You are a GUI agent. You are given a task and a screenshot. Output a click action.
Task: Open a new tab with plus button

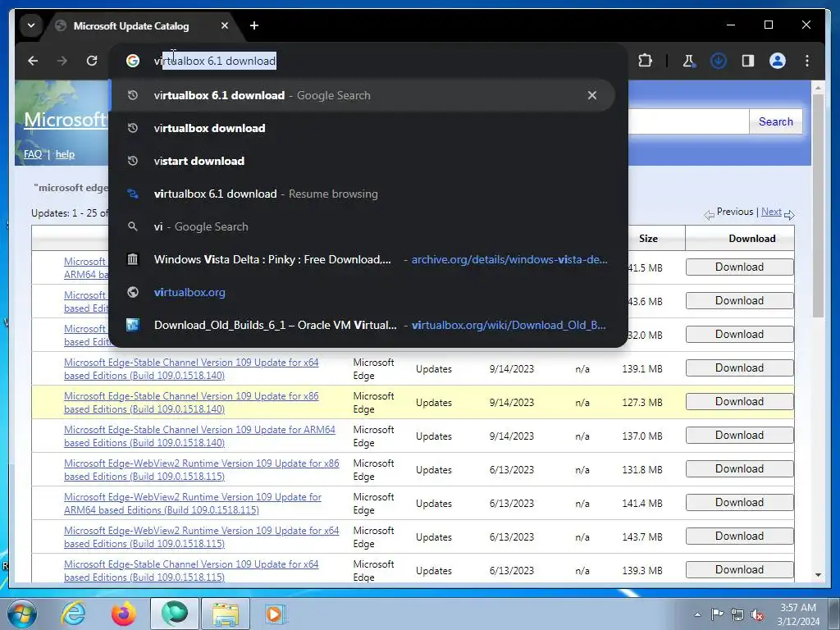254,25
